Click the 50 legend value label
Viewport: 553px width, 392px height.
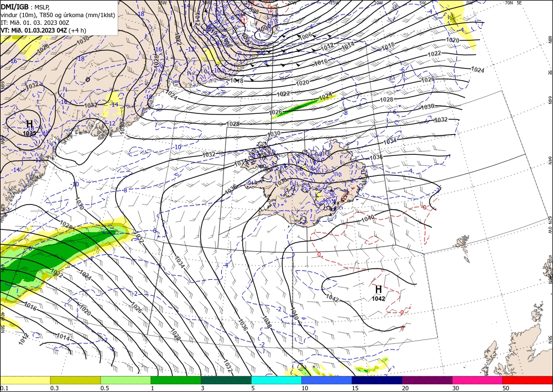coord(506,388)
